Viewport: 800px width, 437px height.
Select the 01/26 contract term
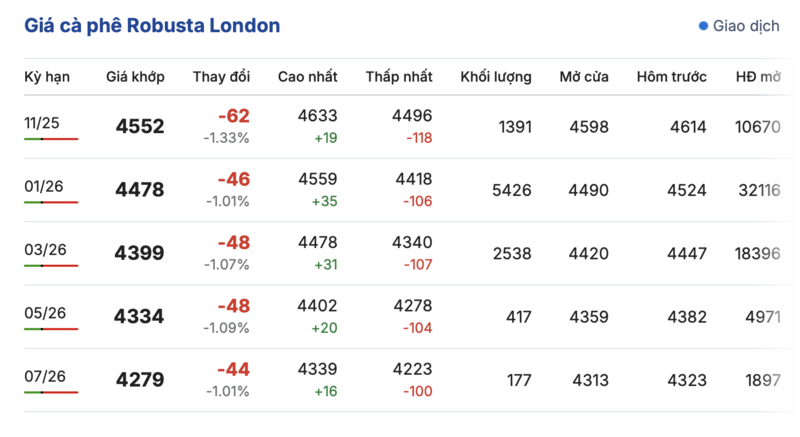coord(42,186)
